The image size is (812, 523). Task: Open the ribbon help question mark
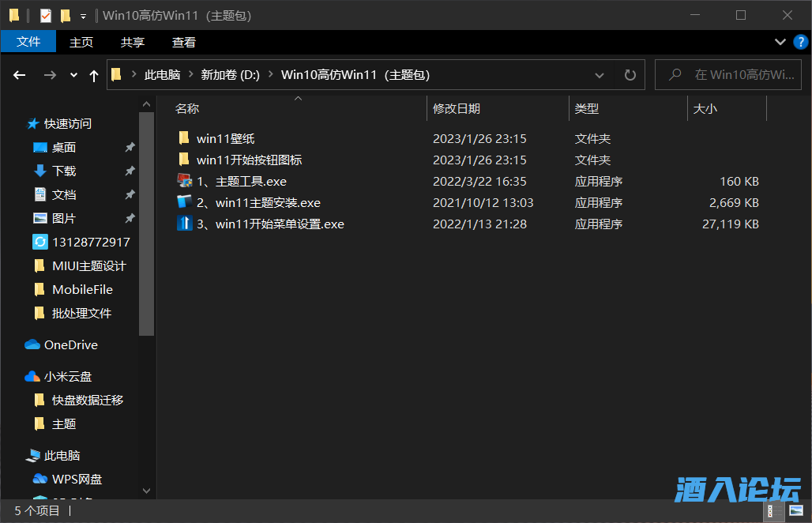pos(799,42)
